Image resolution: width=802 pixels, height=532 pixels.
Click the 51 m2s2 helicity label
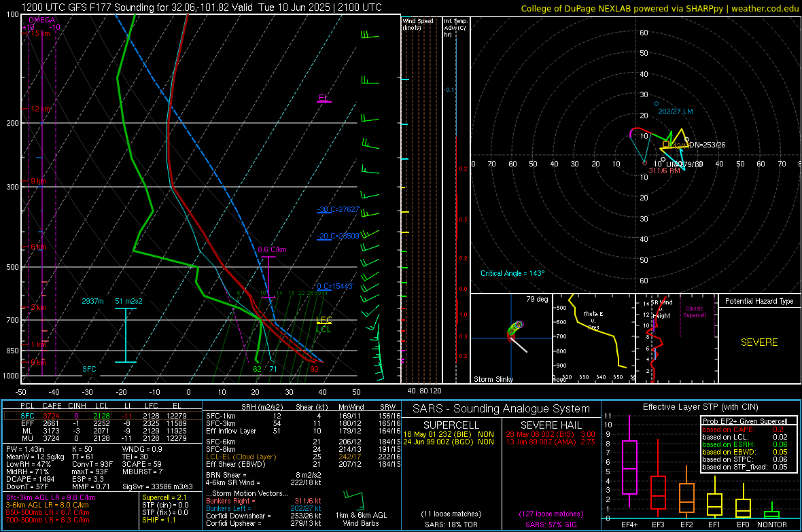click(129, 301)
